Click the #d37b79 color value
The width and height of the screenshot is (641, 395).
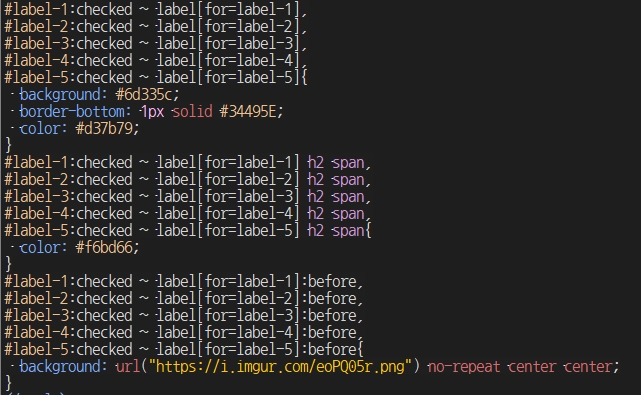click(104, 128)
